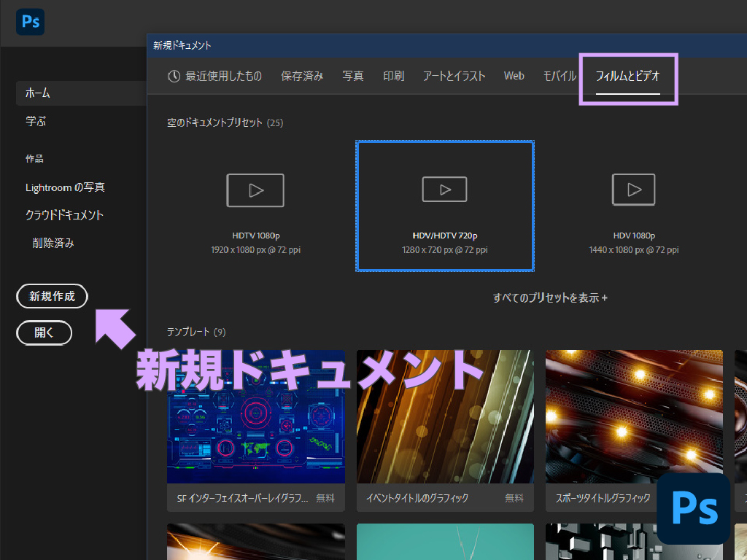Switch to the フィルムとビデオ tab
747x560 pixels.
click(x=628, y=76)
